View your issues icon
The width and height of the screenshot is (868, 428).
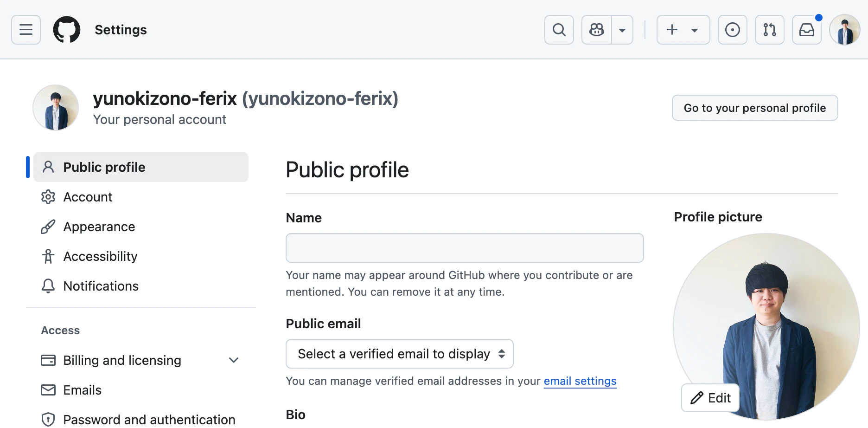pos(733,30)
